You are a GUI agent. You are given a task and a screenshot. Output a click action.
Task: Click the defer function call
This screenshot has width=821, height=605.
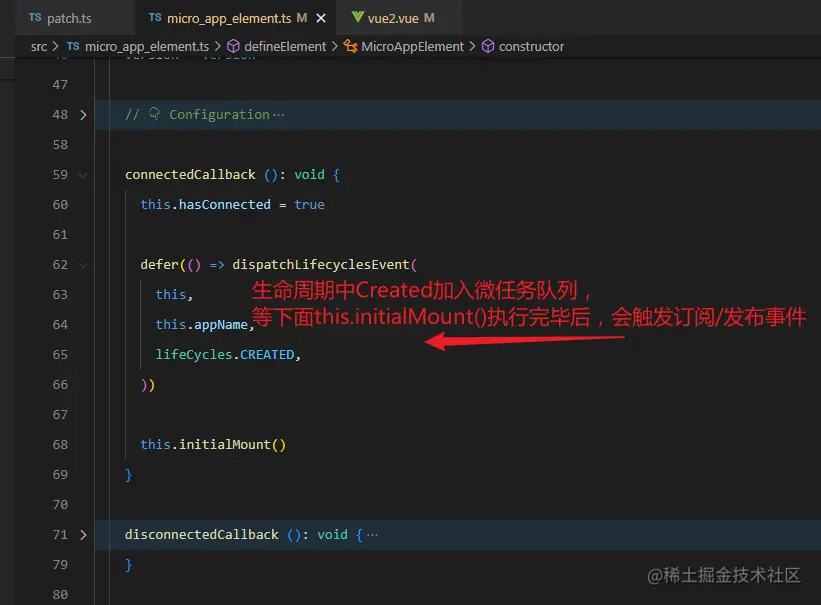(159, 265)
